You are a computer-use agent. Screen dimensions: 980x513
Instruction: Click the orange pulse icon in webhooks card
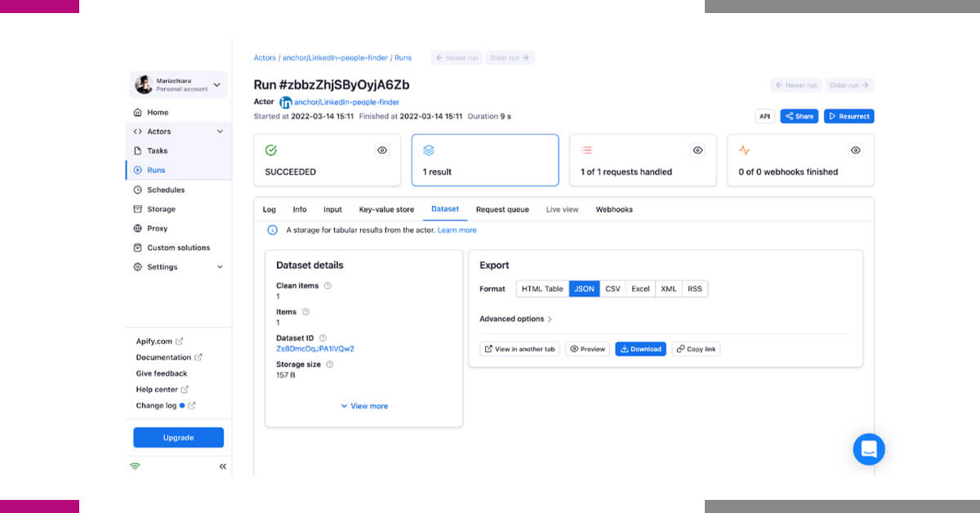click(x=744, y=150)
